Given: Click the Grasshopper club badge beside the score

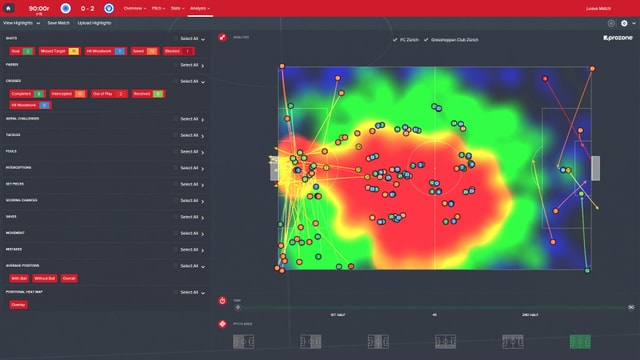Looking at the screenshot, I should 109,8.
